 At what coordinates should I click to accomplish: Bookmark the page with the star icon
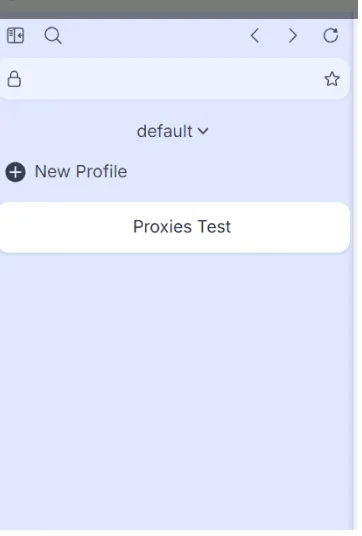click(x=332, y=79)
